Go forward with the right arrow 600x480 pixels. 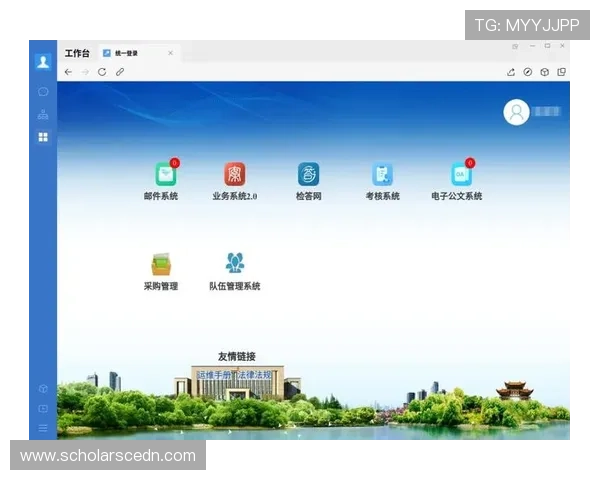pyautogui.click(x=85, y=72)
